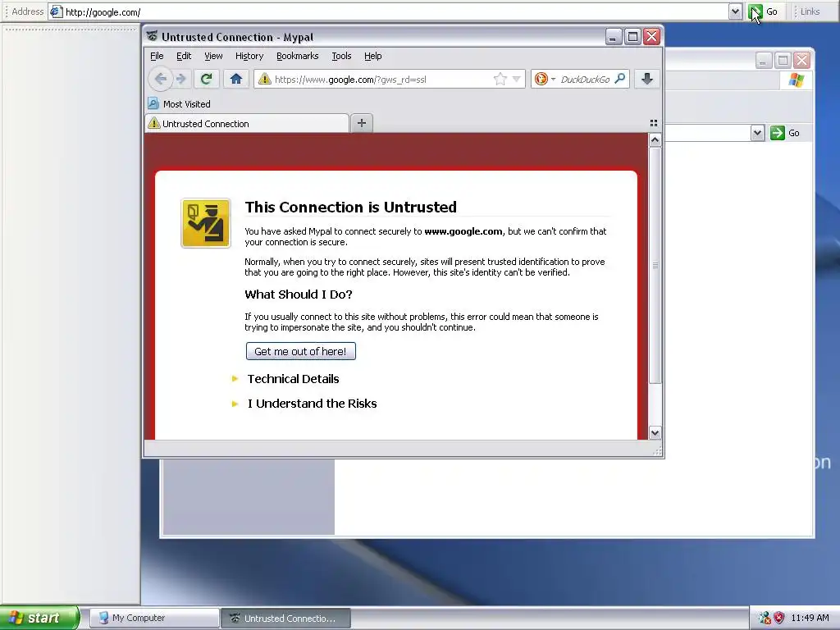This screenshot has width=840, height=630.
Task: Click the http://google.com/ address field
Action: (395, 11)
